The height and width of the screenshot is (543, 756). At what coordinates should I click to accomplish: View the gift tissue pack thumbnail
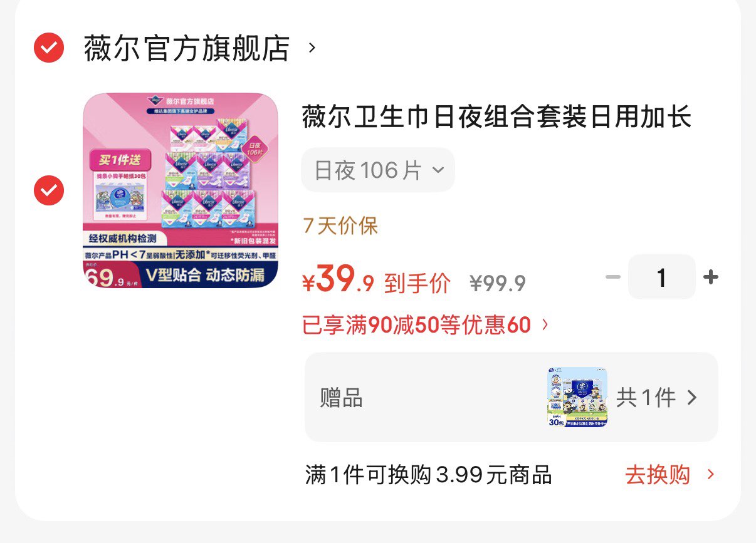tap(577, 397)
